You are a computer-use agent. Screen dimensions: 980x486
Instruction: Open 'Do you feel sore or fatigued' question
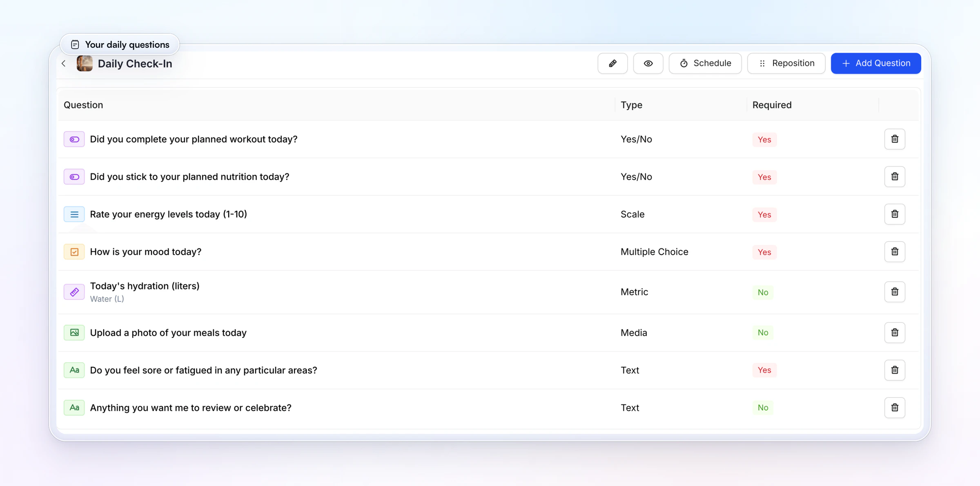pos(203,370)
